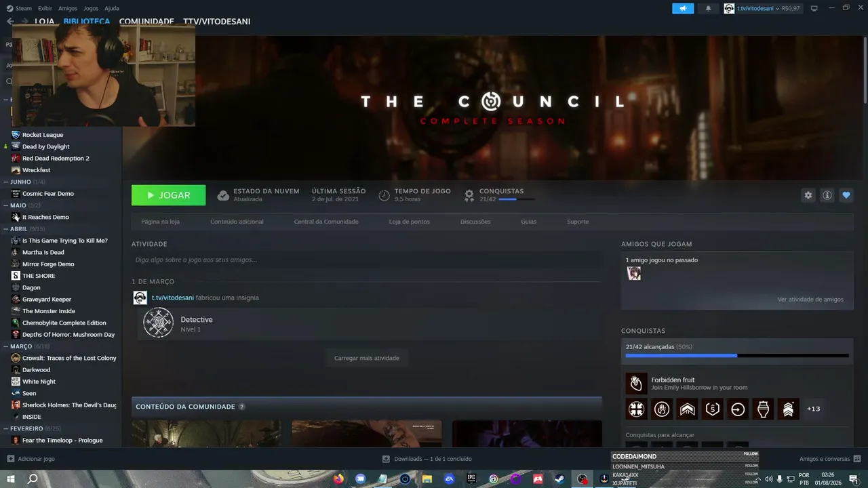
Task: Select Darkwood in the library list
Action: coord(37,370)
